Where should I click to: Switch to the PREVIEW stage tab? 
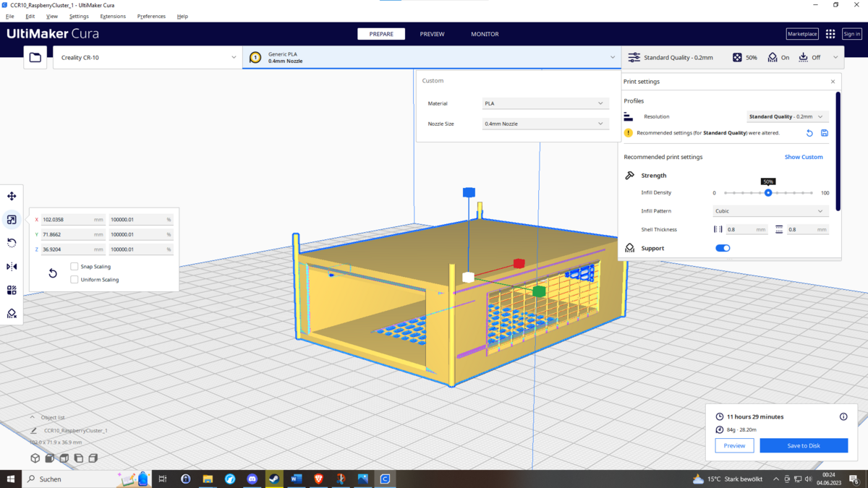(x=432, y=34)
